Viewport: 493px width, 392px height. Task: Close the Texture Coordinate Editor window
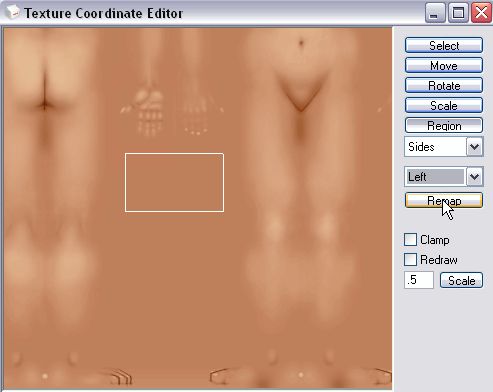click(x=481, y=13)
